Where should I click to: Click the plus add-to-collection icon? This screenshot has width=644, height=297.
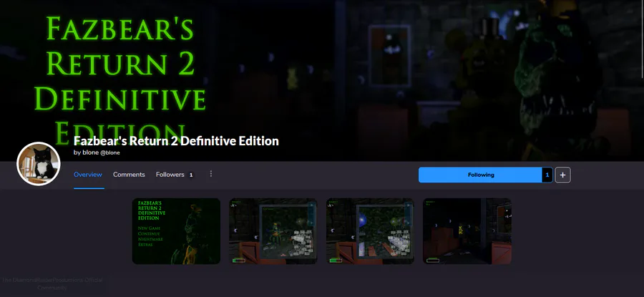click(562, 175)
